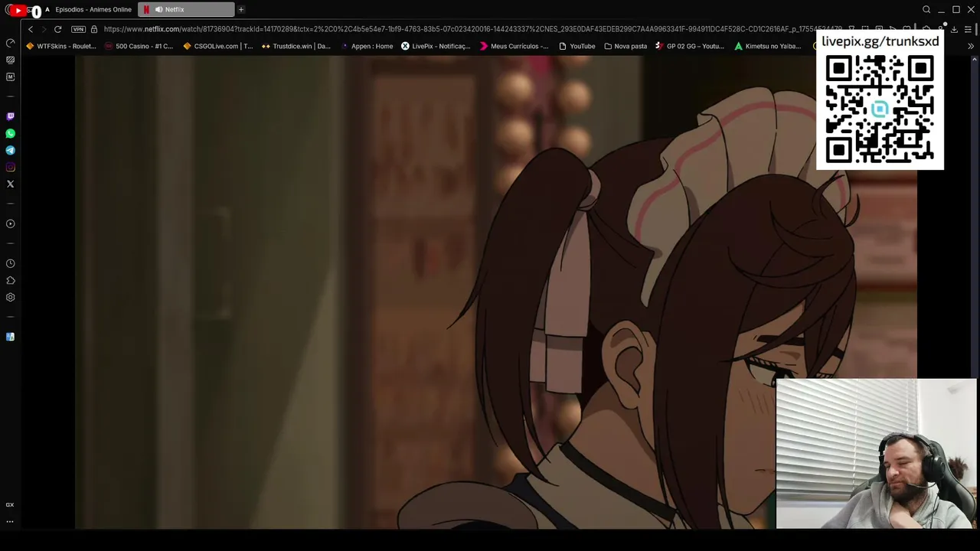Open Extensions cube icon in sidebar
The width and height of the screenshot is (980, 551).
tap(10, 280)
